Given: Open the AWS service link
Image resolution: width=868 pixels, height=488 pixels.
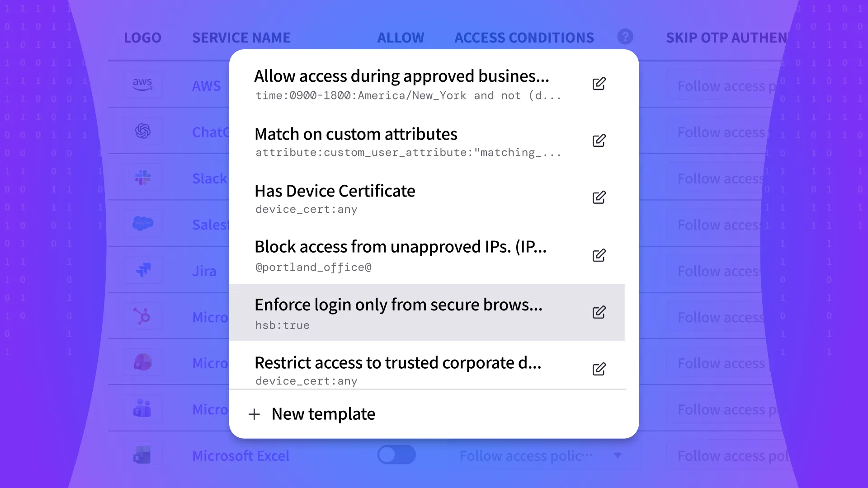Looking at the screenshot, I should (x=207, y=85).
